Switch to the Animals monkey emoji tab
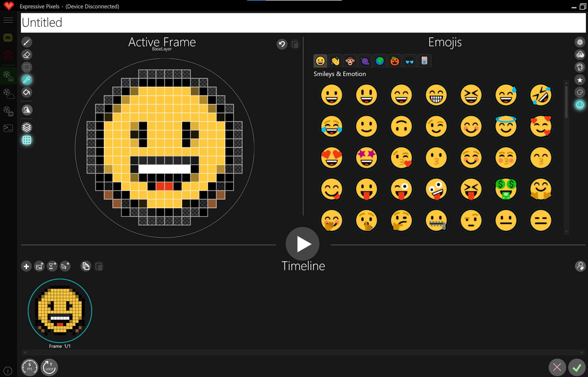 (x=350, y=61)
